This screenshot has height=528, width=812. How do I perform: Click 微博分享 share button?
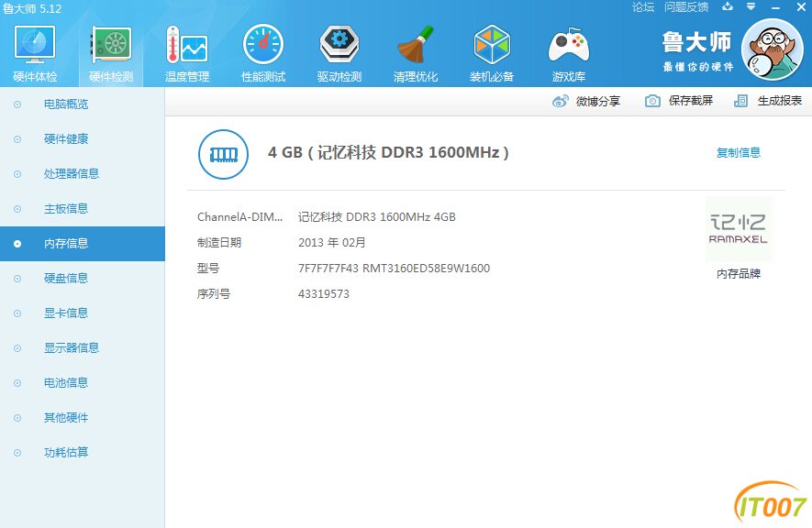point(586,101)
